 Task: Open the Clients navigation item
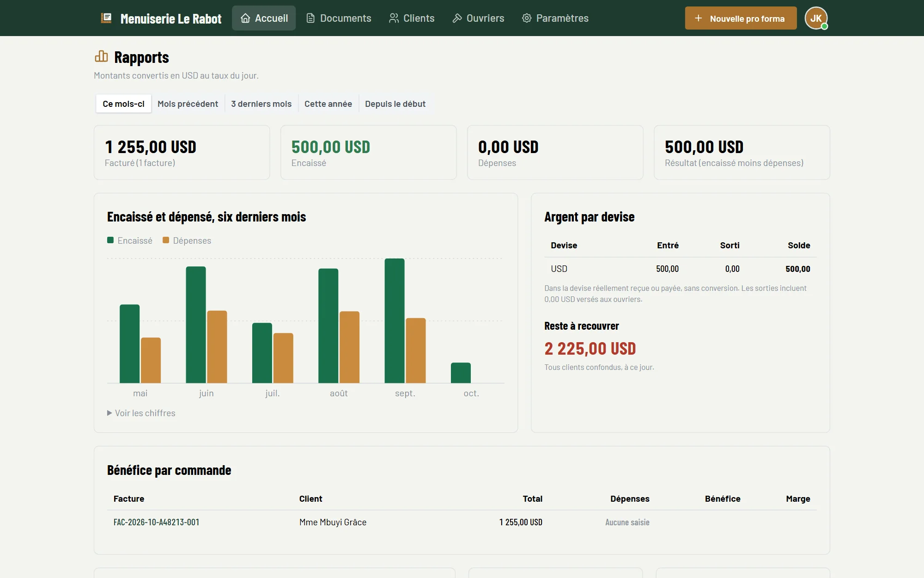coord(412,18)
